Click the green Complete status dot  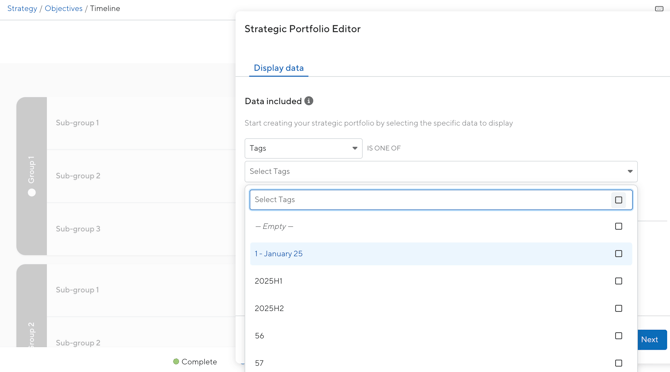point(176,362)
